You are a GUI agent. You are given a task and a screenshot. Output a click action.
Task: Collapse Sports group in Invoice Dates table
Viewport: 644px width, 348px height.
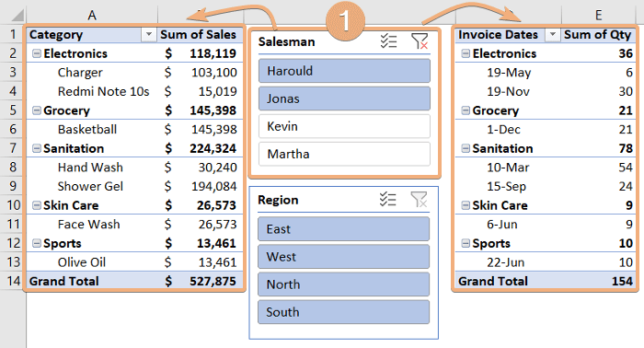466,243
